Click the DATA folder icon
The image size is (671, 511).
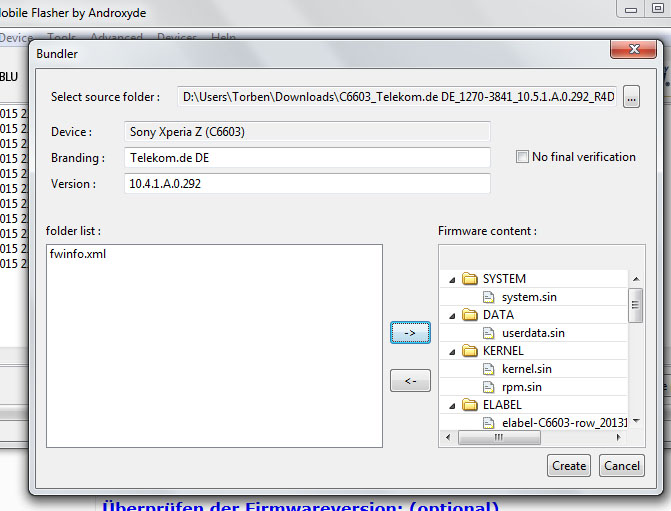[470, 315]
